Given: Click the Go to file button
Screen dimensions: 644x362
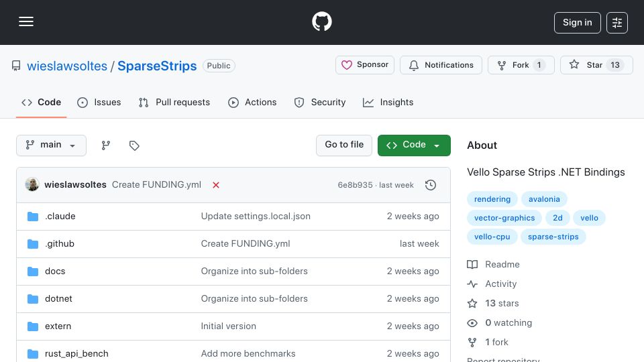Looking at the screenshot, I should pos(344,145).
